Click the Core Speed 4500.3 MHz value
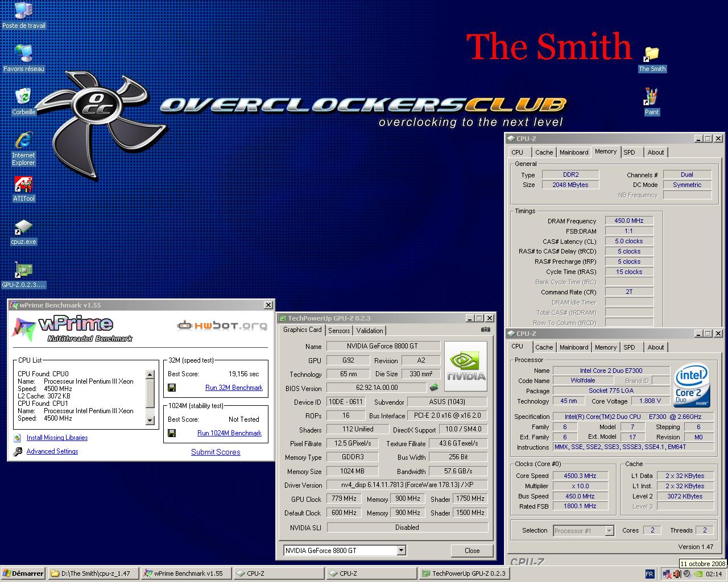728x582 pixels. pos(580,476)
